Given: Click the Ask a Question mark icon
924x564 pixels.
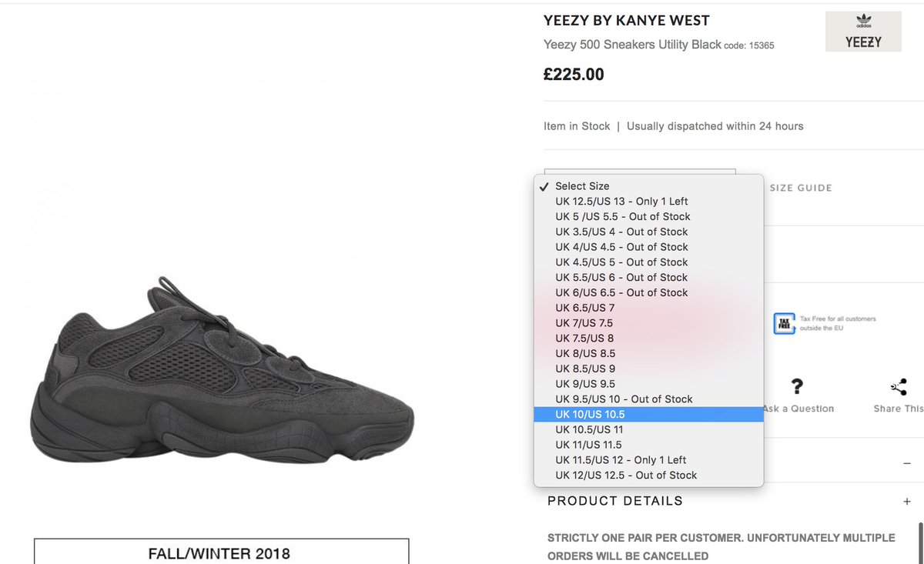Looking at the screenshot, I should tap(797, 386).
